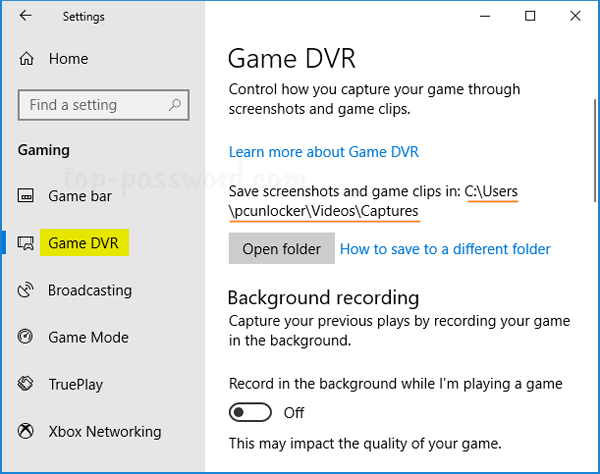Screen dimensions: 600x474
Task: Click the Game DVR sidebar icon
Action: 26,243
